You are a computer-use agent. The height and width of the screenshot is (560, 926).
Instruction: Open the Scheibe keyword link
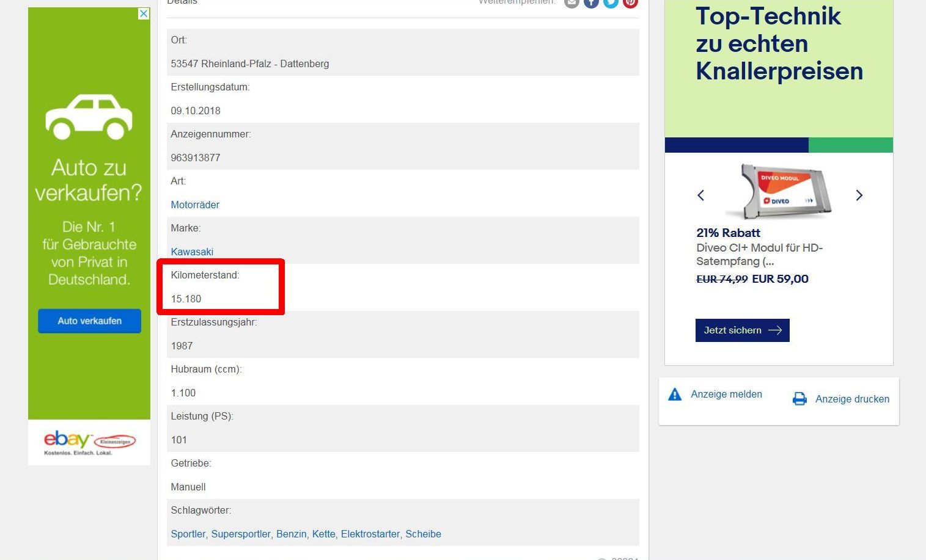pyautogui.click(x=423, y=534)
